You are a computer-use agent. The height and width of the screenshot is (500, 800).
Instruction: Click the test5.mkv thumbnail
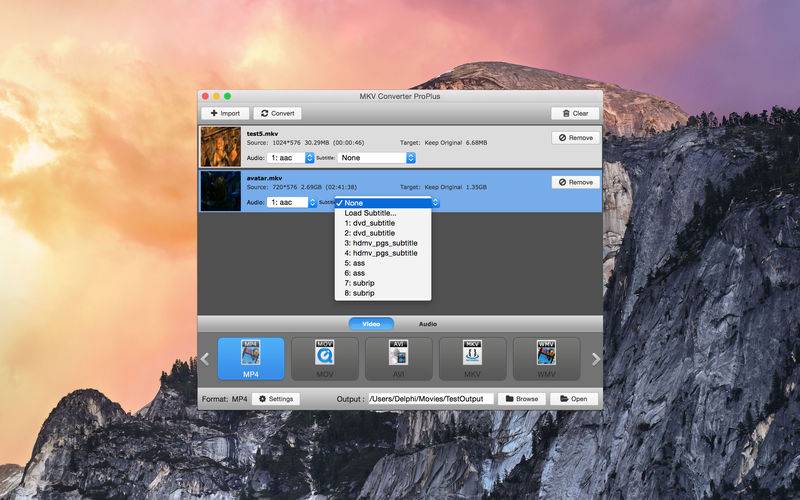[220, 147]
